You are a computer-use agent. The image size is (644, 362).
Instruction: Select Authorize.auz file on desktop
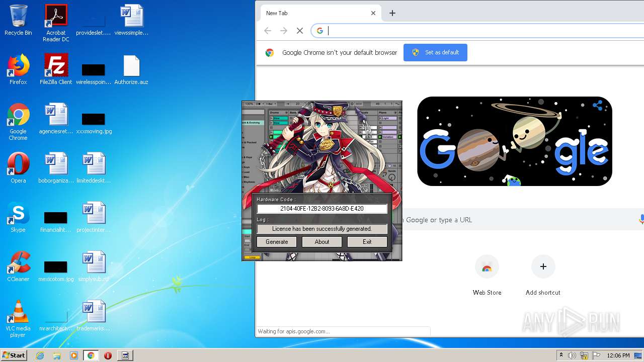pos(131,70)
